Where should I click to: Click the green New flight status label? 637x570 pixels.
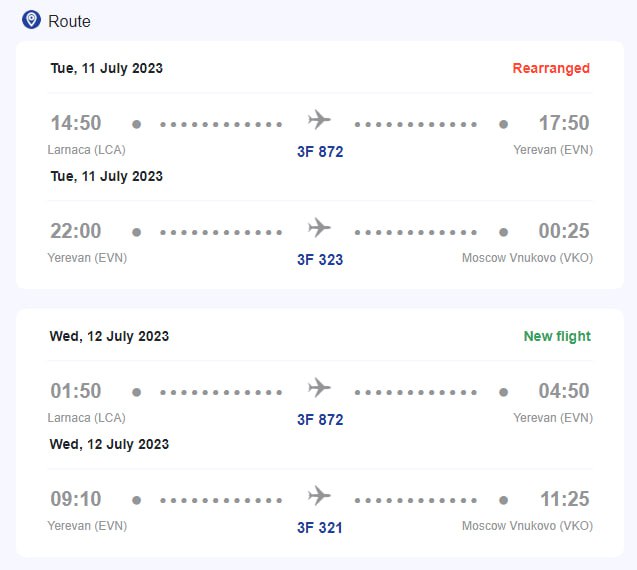click(x=557, y=336)
